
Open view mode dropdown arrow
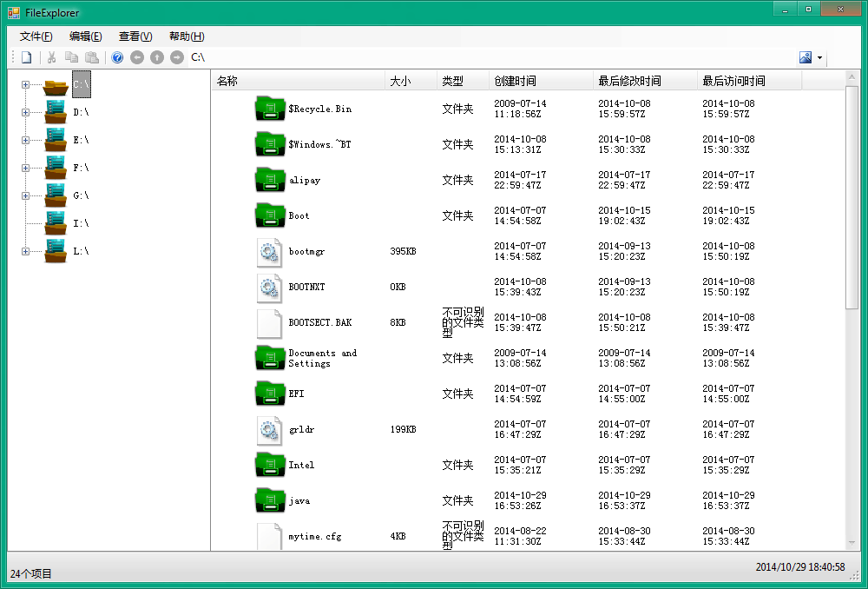820,57
